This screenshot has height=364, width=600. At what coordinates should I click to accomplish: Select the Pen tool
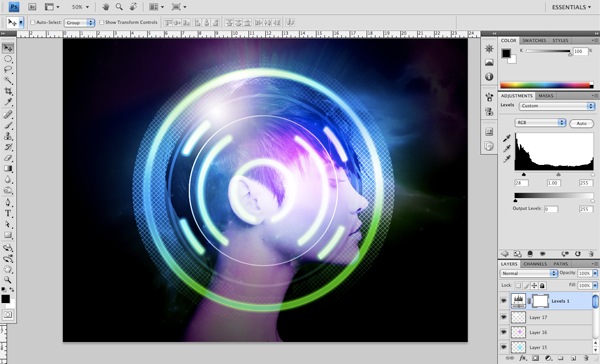[x=8, y=202]
